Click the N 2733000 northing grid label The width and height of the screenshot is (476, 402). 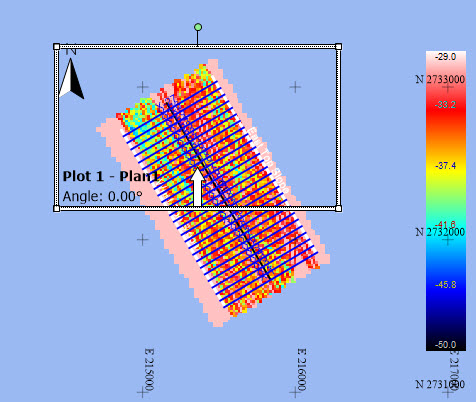(440, 79)
